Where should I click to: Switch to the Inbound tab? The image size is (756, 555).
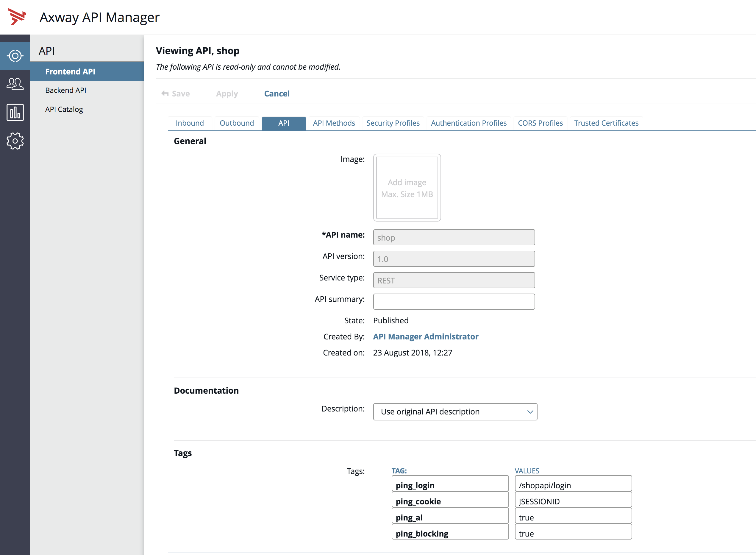[190, 123]
